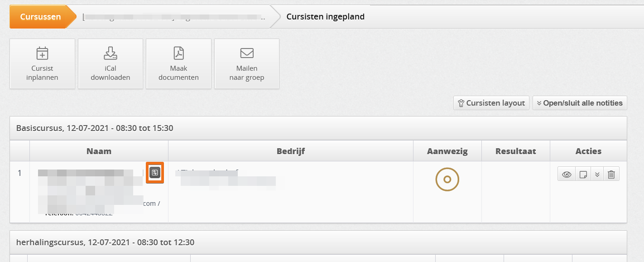The height and width of the screenshot is (262, 644).
Task: Click the note icon in Acties
Action: point(583,175)
